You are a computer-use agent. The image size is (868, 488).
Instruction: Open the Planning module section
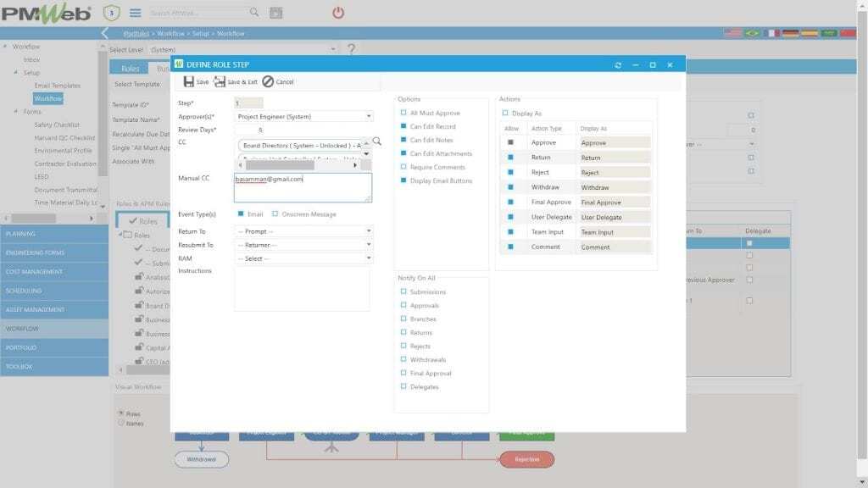(54, 234)
